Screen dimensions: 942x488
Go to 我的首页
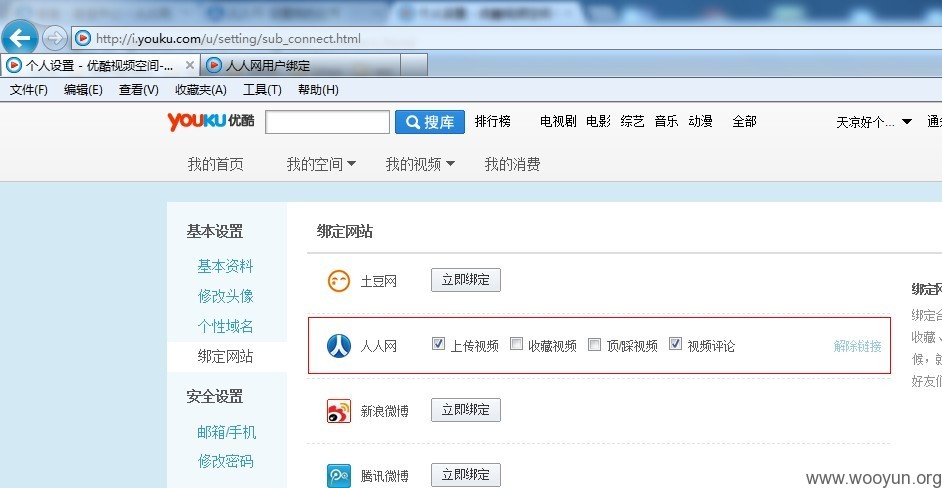tap(216, 164)
